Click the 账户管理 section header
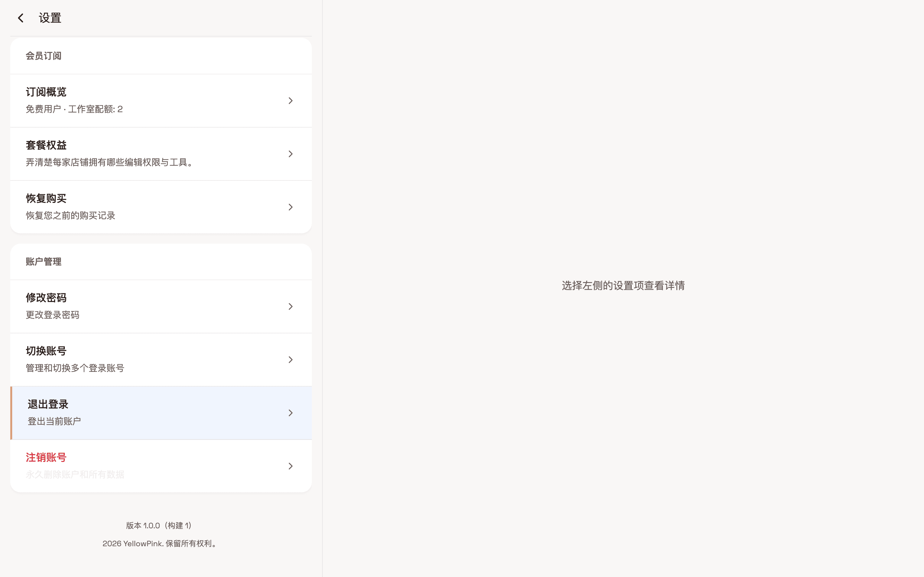This screenshot has width=924, height=577. [x=43, y=261]
